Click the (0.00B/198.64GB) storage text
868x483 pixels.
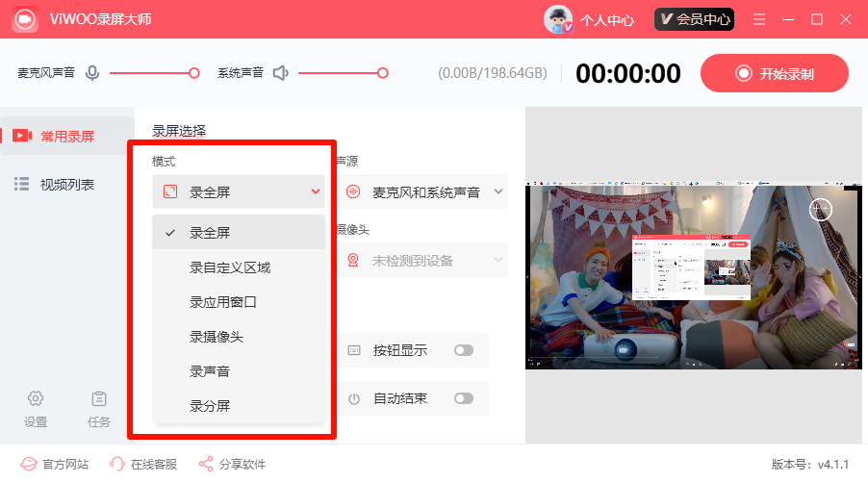[x=493, y=73]
